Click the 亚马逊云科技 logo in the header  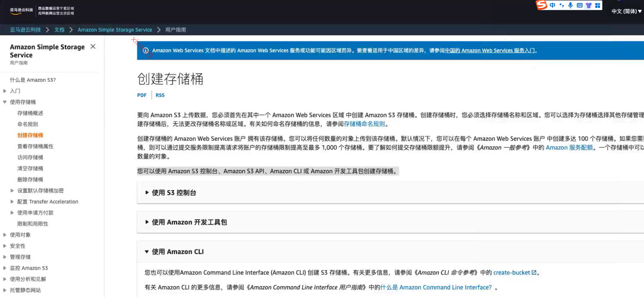[21, 11]
